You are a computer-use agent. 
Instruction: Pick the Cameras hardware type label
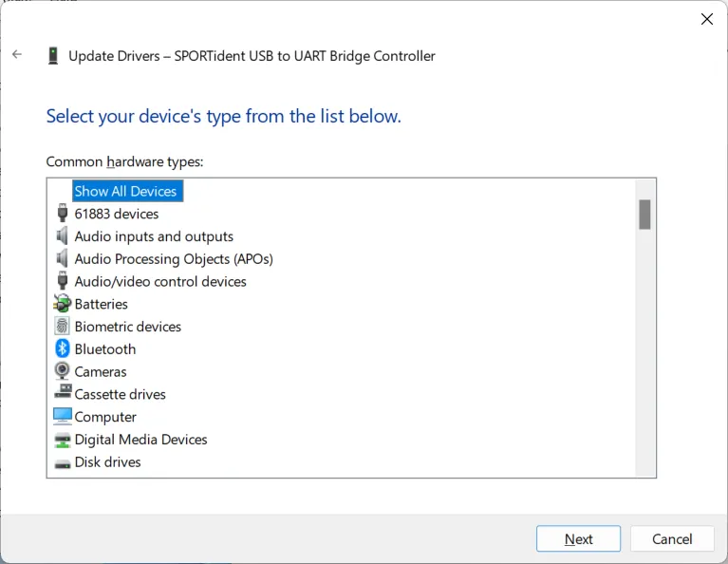pos(101,371)
